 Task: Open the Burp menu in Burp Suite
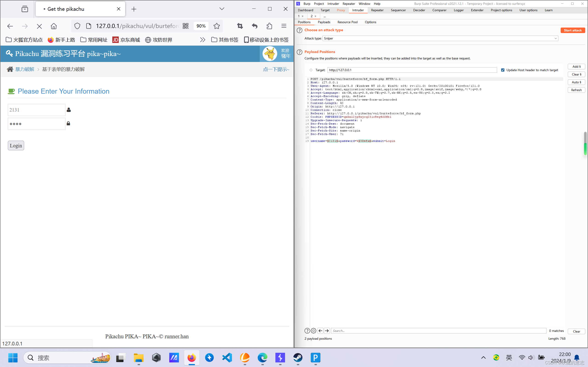coord(307,4)
